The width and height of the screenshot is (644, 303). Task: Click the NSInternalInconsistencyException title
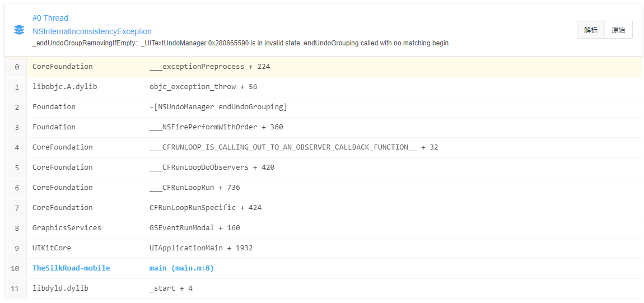point(92,31)
